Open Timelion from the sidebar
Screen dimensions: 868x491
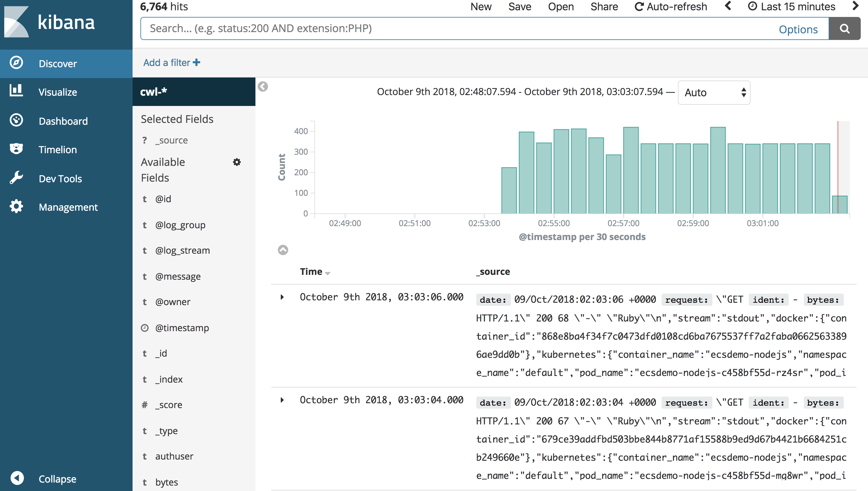click(x=57, y=150)
